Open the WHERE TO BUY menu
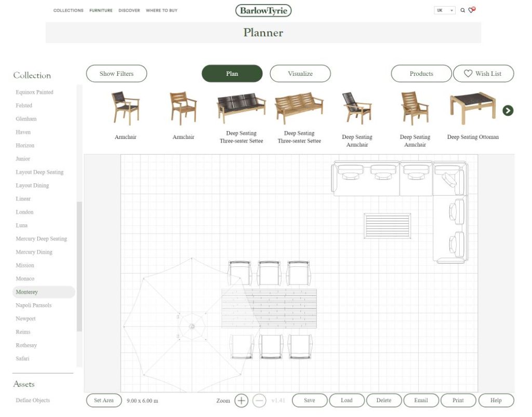 coord(161,10)
